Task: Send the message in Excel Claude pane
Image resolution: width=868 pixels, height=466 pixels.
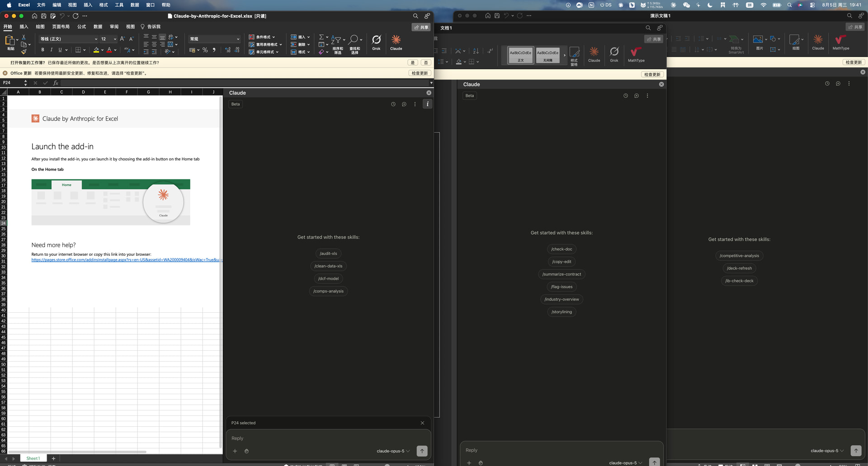Action: click(422, 451)
